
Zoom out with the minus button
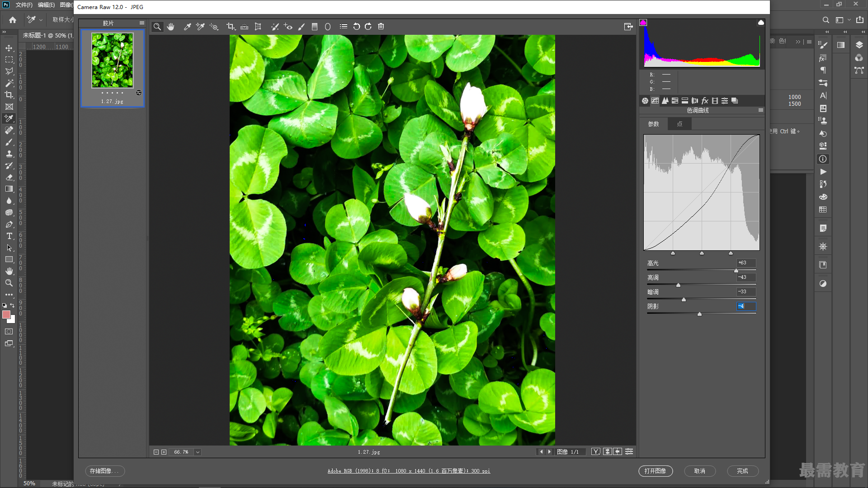pos(156,452)
